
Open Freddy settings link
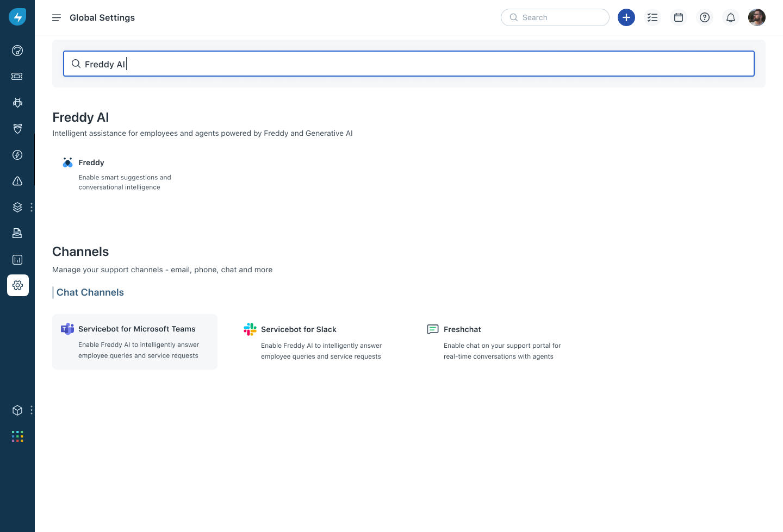tap(91, 162)
